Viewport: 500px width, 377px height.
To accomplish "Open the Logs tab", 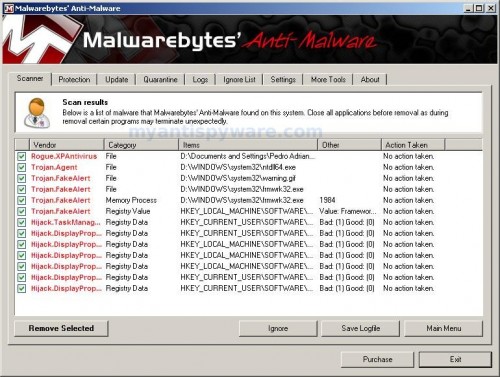I will point(200,80).
